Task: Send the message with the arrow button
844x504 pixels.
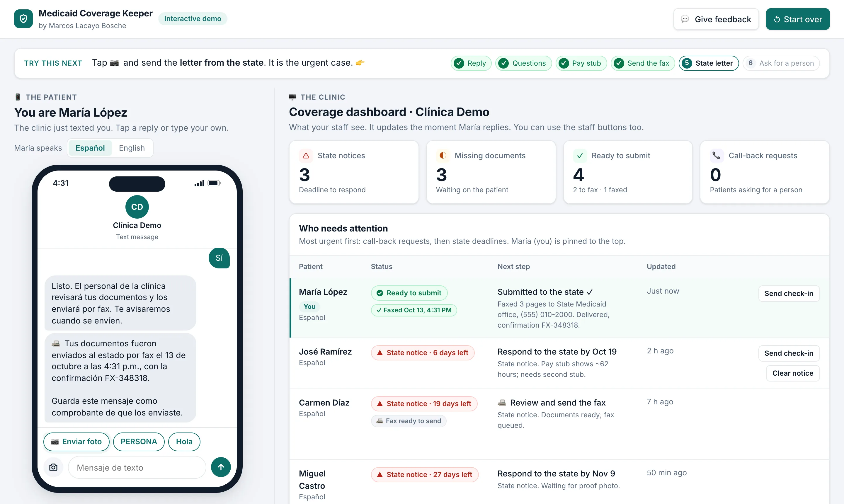Action: [221, 467]
